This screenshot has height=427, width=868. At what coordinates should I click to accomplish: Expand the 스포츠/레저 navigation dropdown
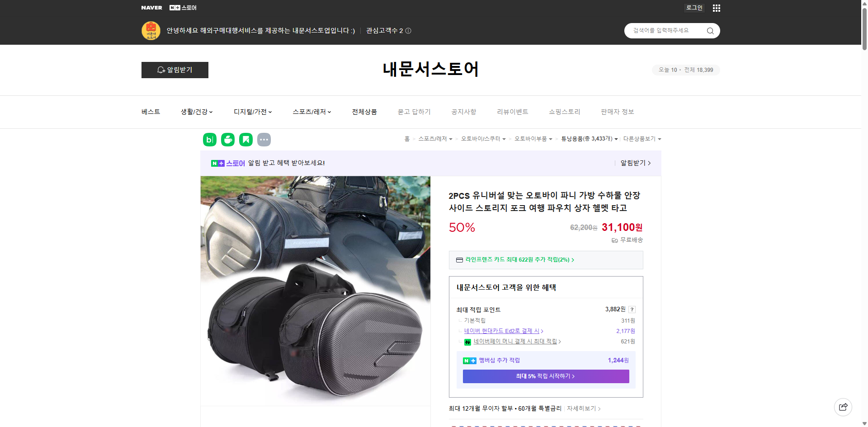[x=311, y=112]
